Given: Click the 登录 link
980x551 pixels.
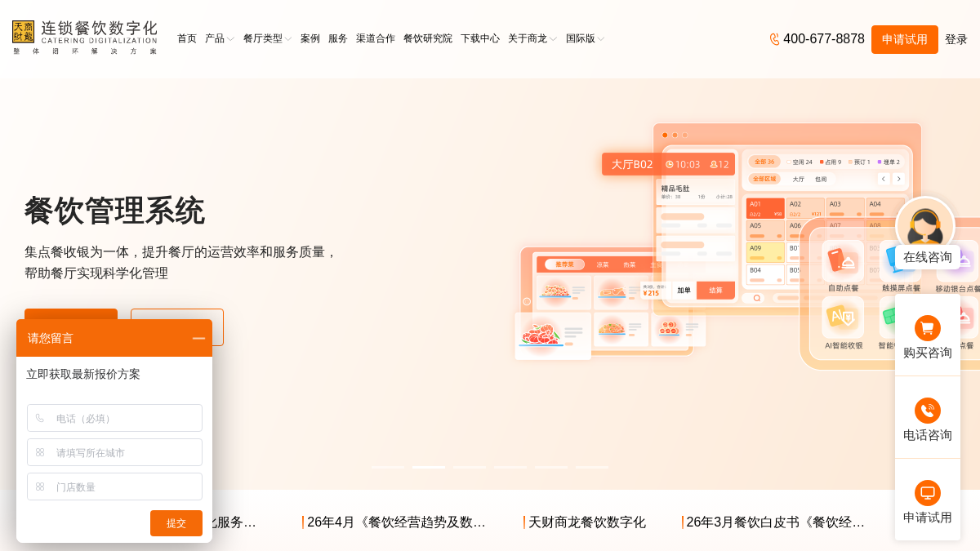Looking at the screenshot, I should click(x=956, y=39).
